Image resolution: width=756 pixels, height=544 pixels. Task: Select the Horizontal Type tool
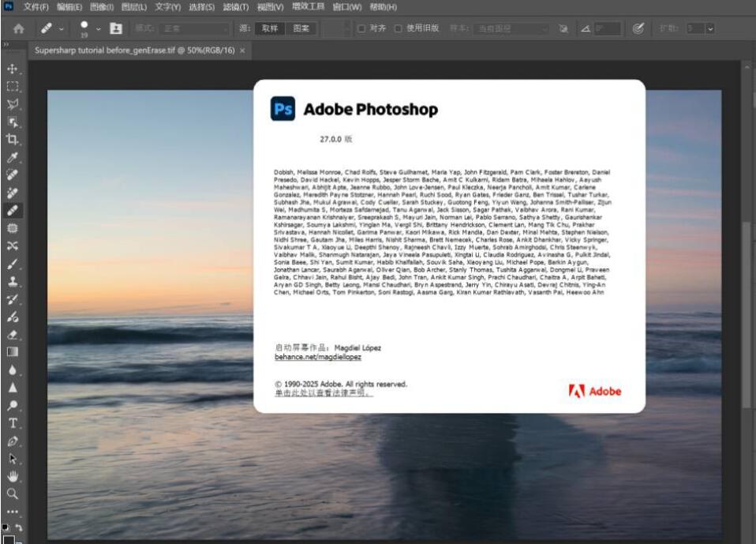[x=13, y=423]
